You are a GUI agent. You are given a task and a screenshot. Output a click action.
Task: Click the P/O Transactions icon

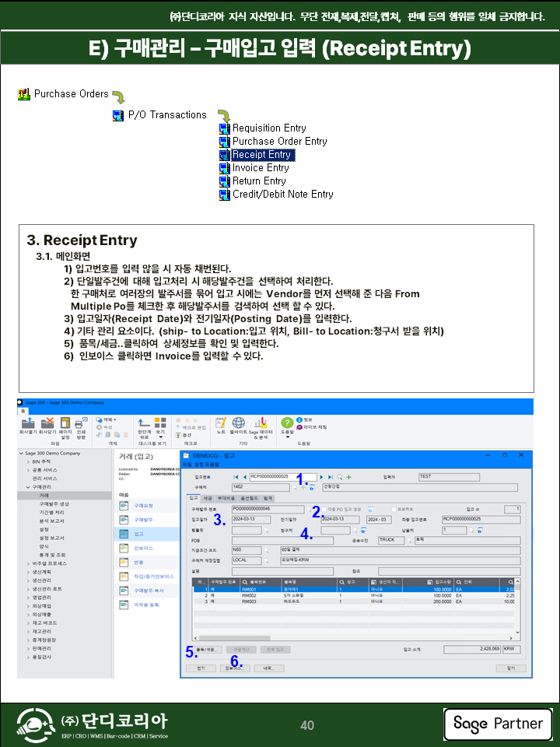click(x=118, y=115)
